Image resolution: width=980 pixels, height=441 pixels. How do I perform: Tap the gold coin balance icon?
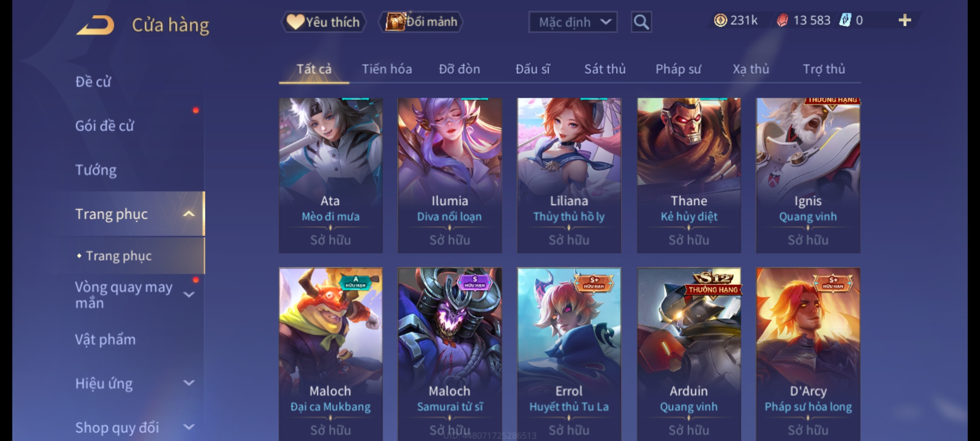tap(720, 20)
